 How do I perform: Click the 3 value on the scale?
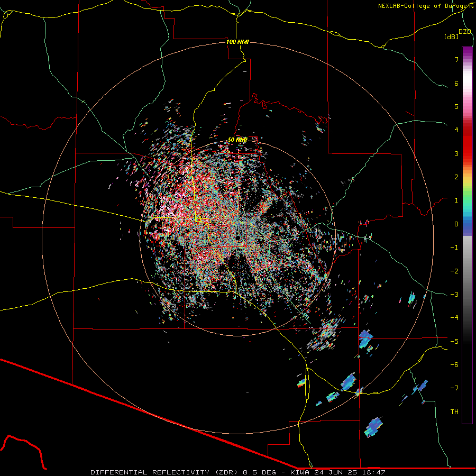coord(456,153)
